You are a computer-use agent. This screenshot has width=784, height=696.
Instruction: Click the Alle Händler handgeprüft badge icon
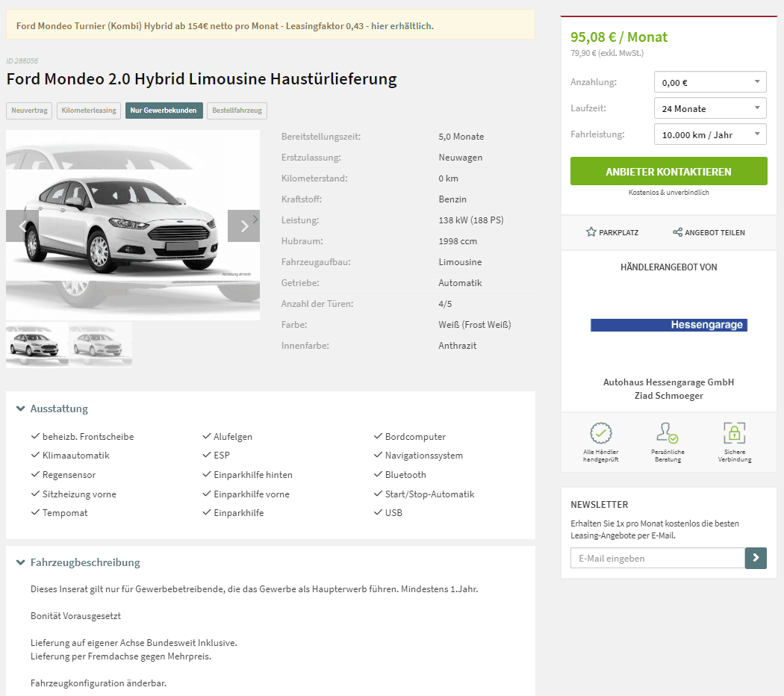(x=600, y=433)
